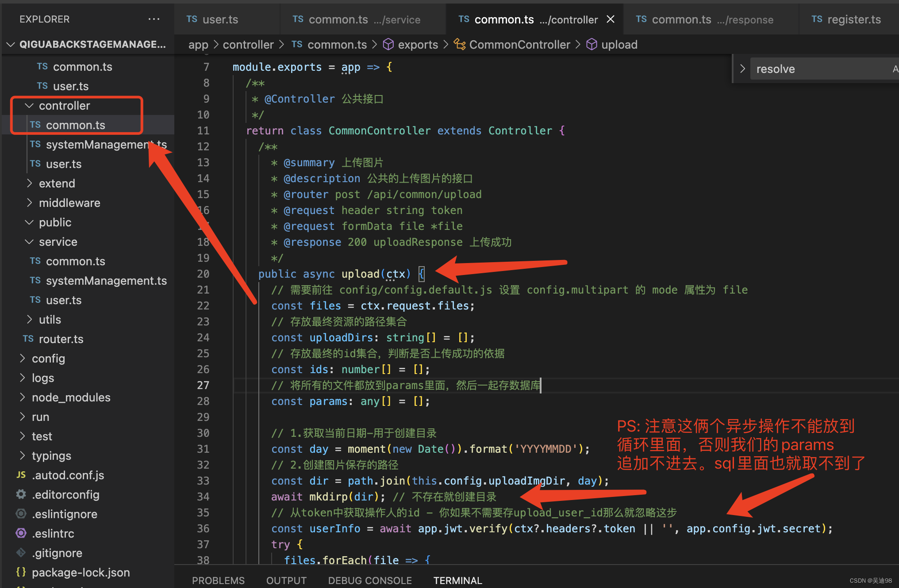Click the userInfo variable on line 36

335,529
